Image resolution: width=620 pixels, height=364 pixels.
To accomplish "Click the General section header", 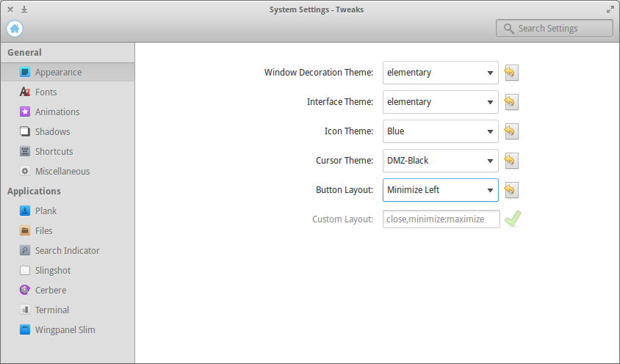I will click(x=24, y=52).
